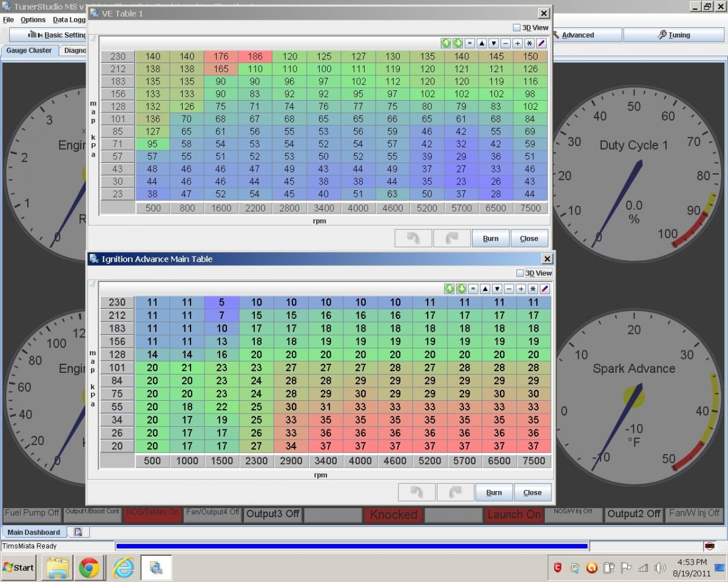Open Google Chrome from the taskbar
This screenshot has width=728, height=582.
tap(89, 567)
